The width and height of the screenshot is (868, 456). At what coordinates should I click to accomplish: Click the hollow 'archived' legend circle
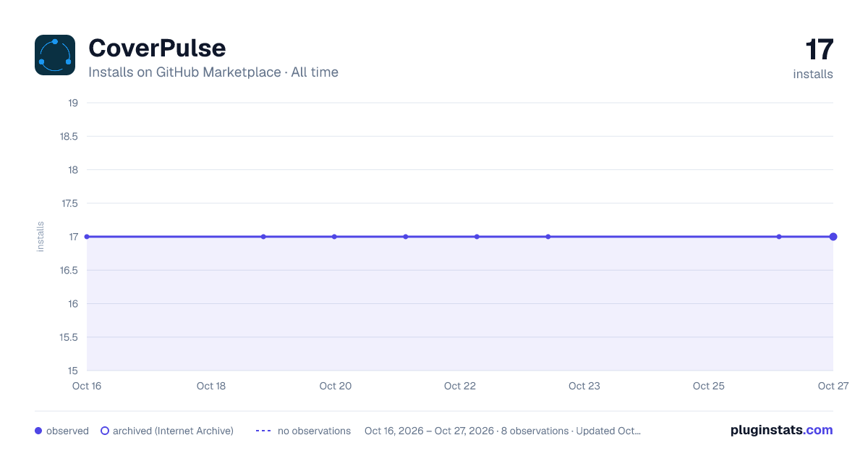[x=105, y=431]
